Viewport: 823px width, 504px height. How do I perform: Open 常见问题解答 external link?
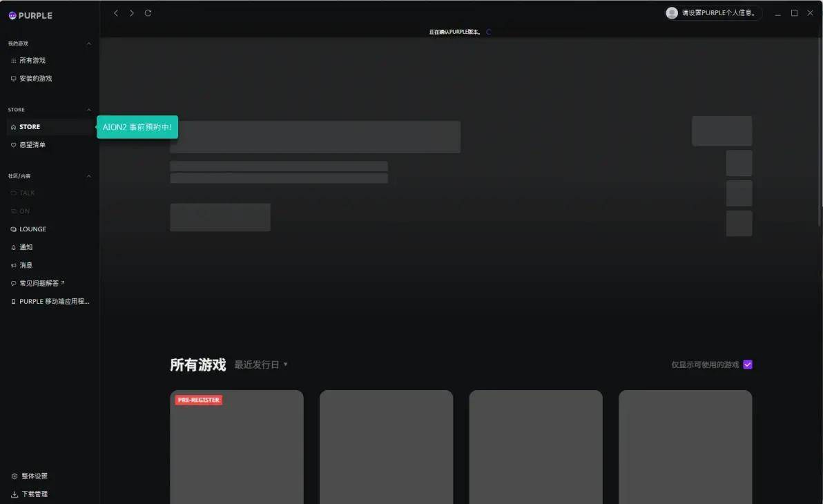click(41, 283)
